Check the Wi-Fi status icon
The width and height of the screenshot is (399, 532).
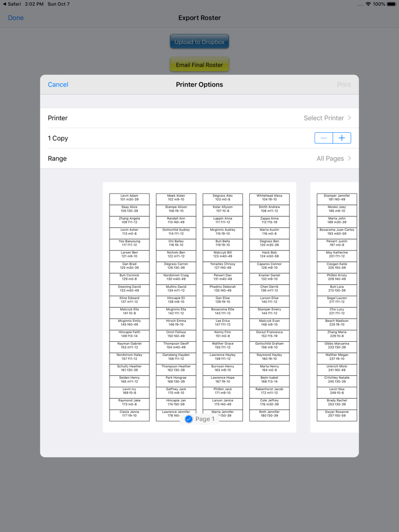pos(368,4)
